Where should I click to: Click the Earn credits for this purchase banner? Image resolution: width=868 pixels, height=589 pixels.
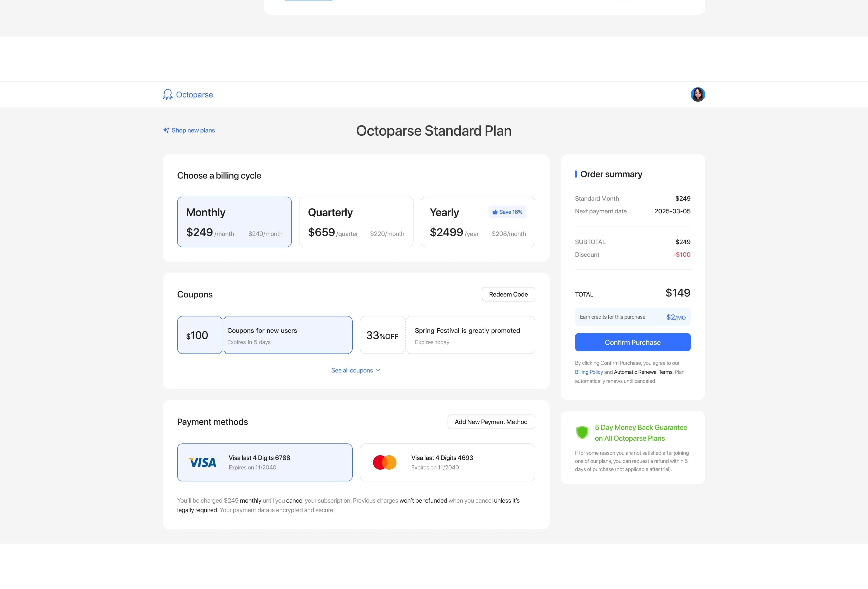(633, 317)
